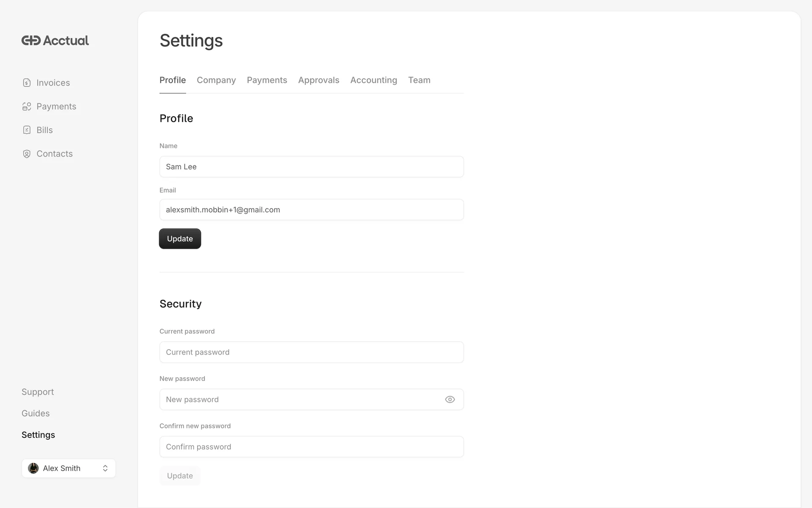The image size is (812, 508).
Task: Open the Payments settings tab
Action: (x=267, y=80)
